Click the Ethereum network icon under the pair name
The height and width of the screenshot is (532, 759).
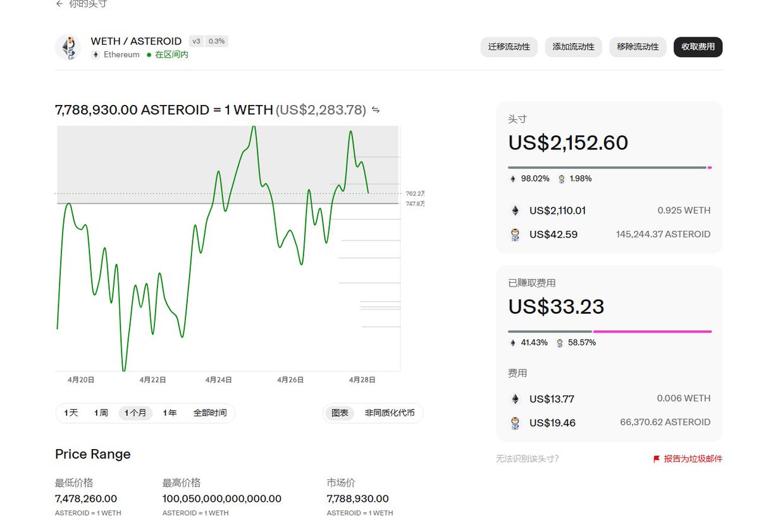(96, 55)
